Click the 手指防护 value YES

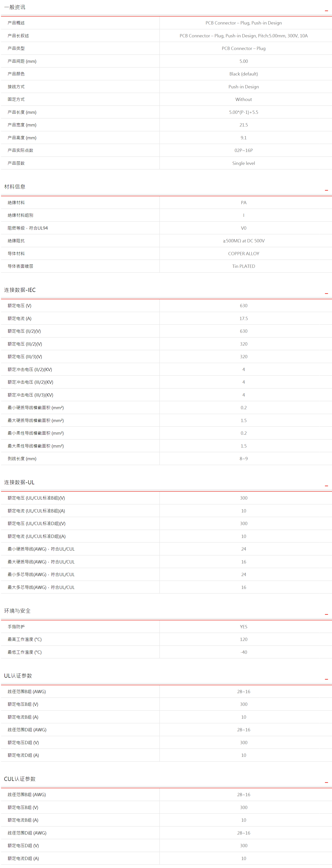[x=243, y=627]
